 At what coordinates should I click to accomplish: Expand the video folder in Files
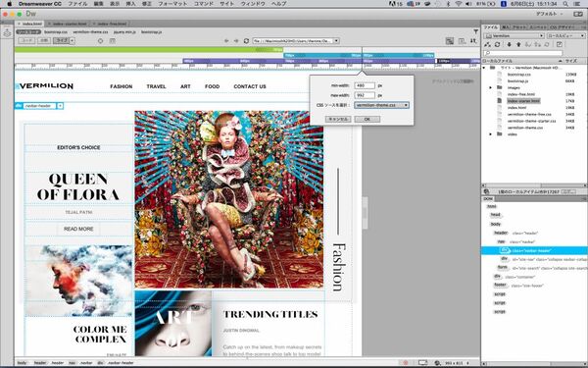[491, 134]
